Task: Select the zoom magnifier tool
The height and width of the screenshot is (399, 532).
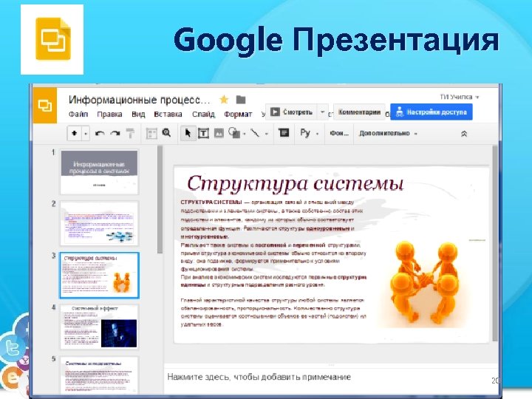Action: click(x=166, y=133)
